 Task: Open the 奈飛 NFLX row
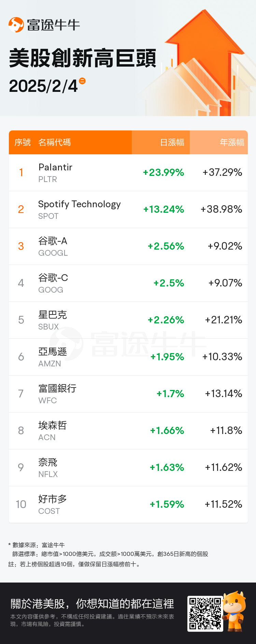point(128,468)
